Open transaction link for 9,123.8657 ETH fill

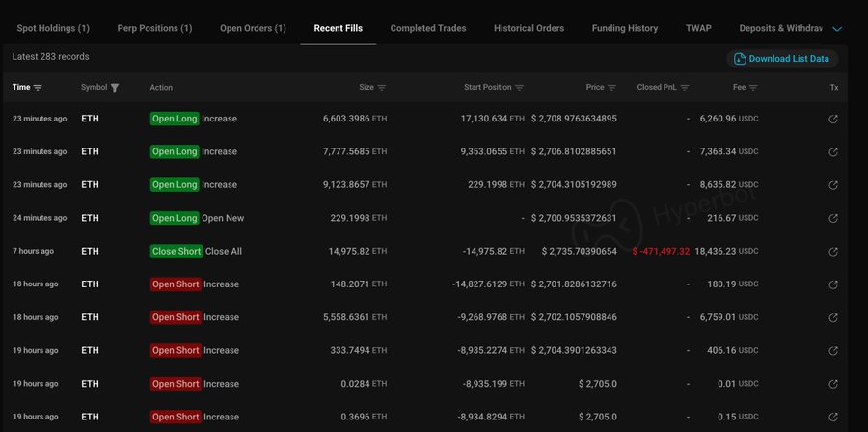[x=833, y=185]
